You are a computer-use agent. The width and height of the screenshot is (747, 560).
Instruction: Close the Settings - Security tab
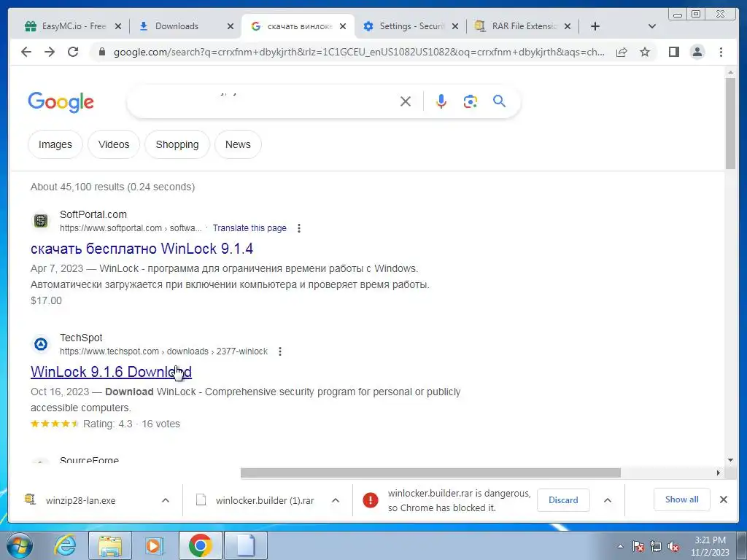[455, 26]
